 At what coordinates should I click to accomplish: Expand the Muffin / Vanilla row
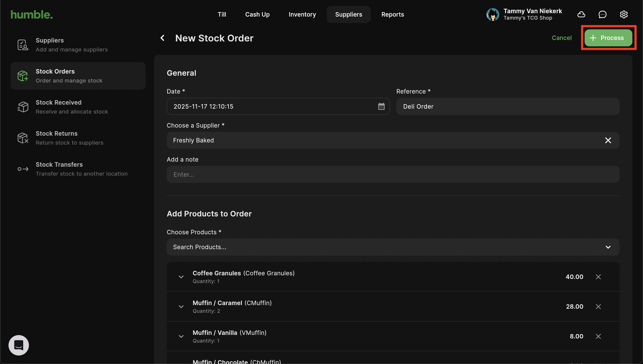181,336
